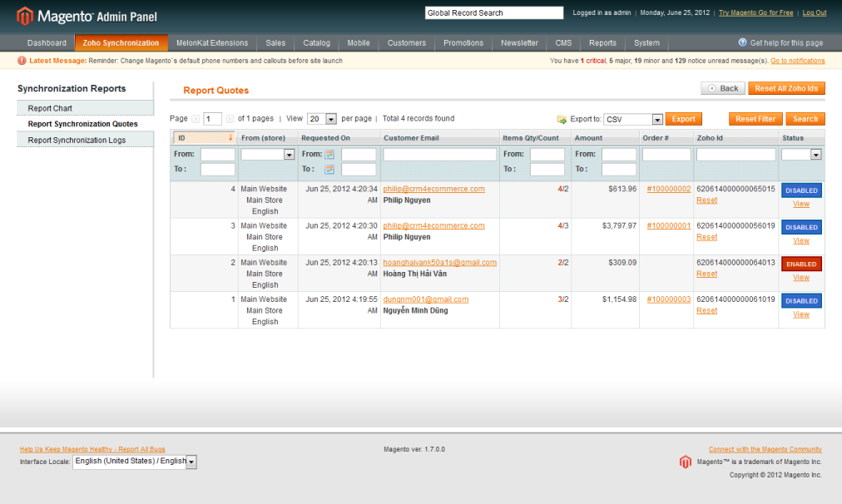The height and width of the screenshot is (504, 842).
Task: Open the Status filter dropdown
Action: click(x=801, y=155)
